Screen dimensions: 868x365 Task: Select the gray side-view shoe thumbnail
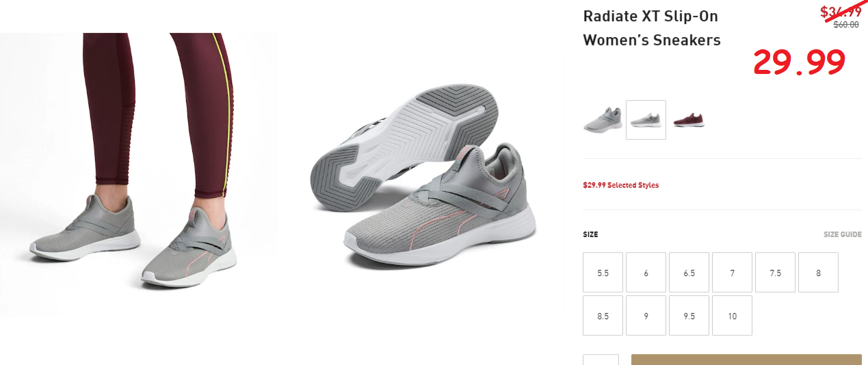(603, 120)
